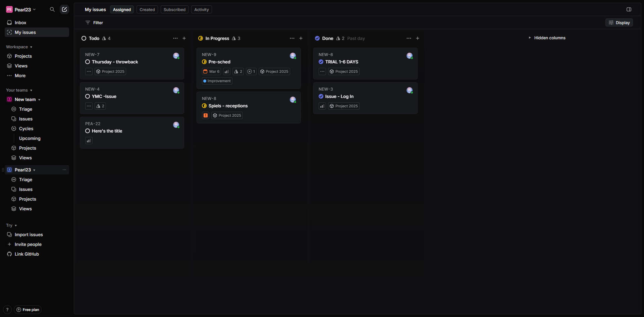Change done status of TRIAL 1-6 DAYS

pos(321,62)
